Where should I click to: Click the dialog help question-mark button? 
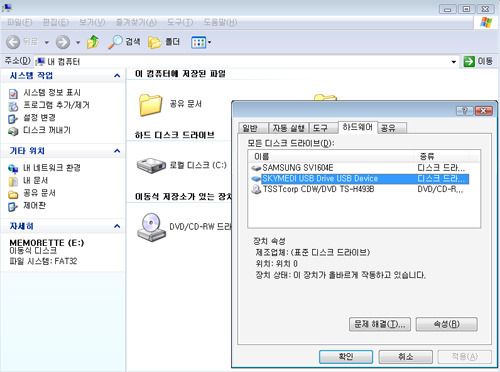[465, 111]
